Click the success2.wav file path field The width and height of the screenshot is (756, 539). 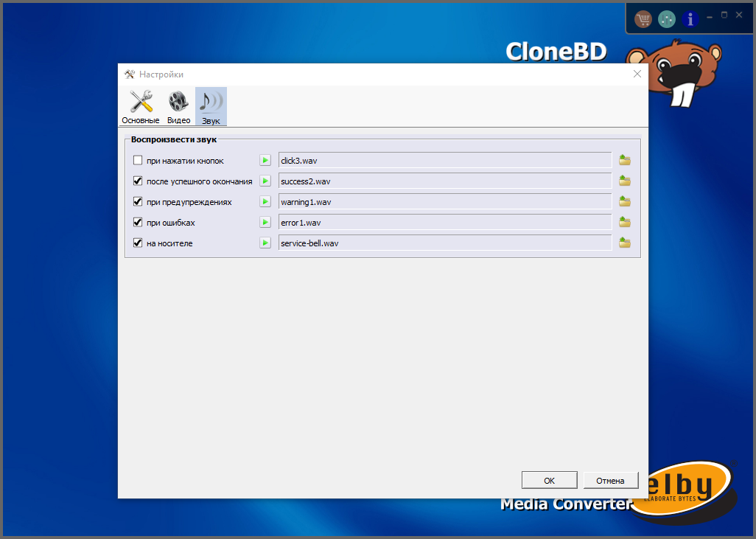445,181
